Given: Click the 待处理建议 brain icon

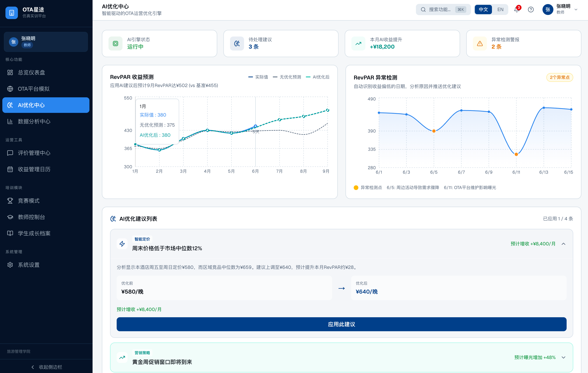Looking at the screenshot, I should (237, 44).
